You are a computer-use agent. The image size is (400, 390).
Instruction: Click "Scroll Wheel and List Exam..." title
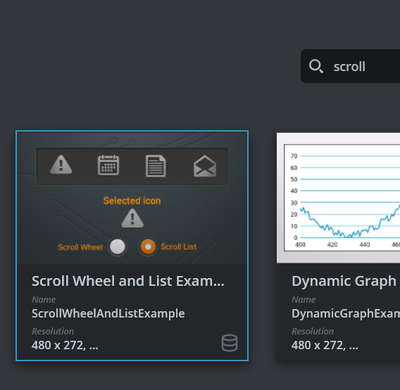coord(128,281)
